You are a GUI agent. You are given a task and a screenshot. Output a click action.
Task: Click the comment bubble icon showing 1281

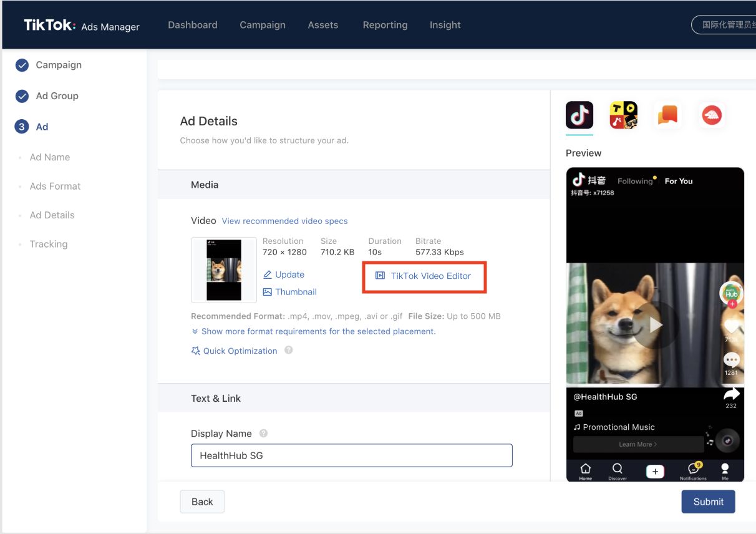point(731,359)
